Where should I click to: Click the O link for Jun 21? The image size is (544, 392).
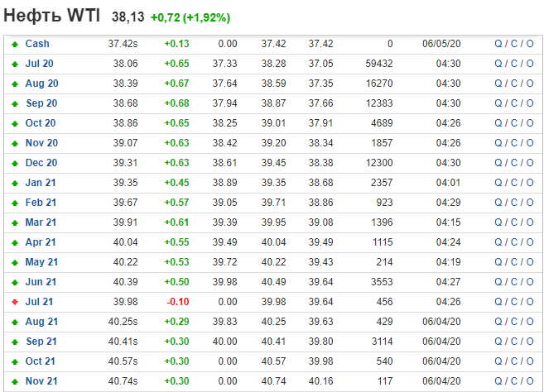pyautogui.click(x=530, y=282)
